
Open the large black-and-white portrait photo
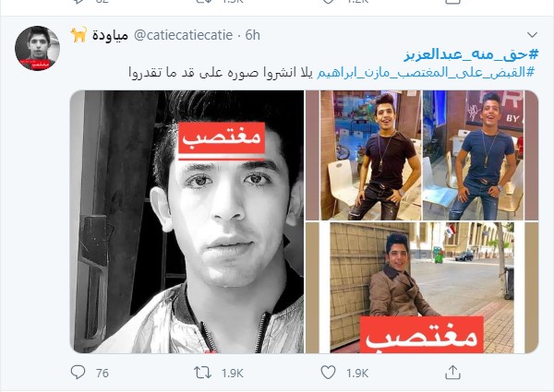[x=187, y=221]
